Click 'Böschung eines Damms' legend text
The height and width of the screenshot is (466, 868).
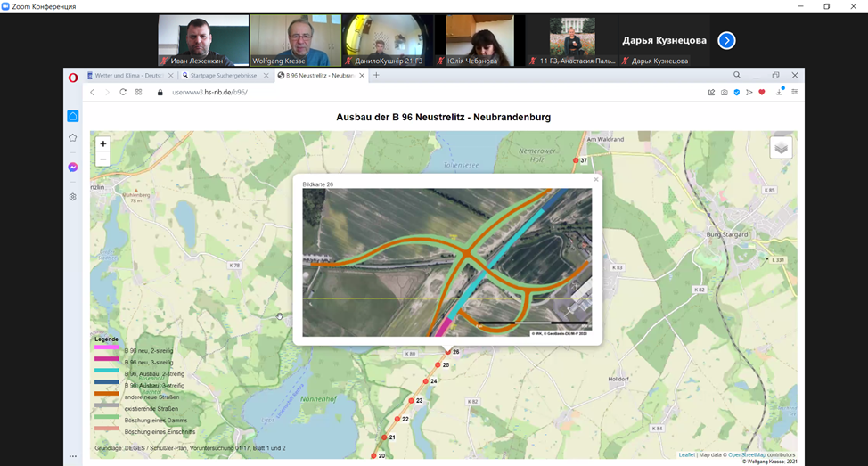[156, 421]
